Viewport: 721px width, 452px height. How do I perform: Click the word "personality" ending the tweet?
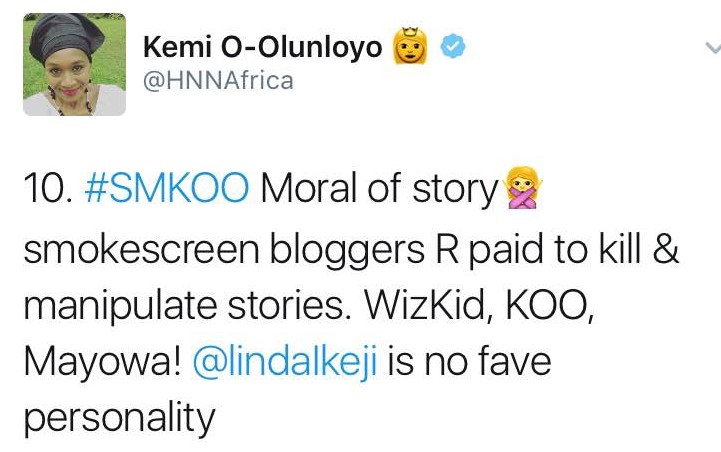pyautogui.click(x=119, y=417)
